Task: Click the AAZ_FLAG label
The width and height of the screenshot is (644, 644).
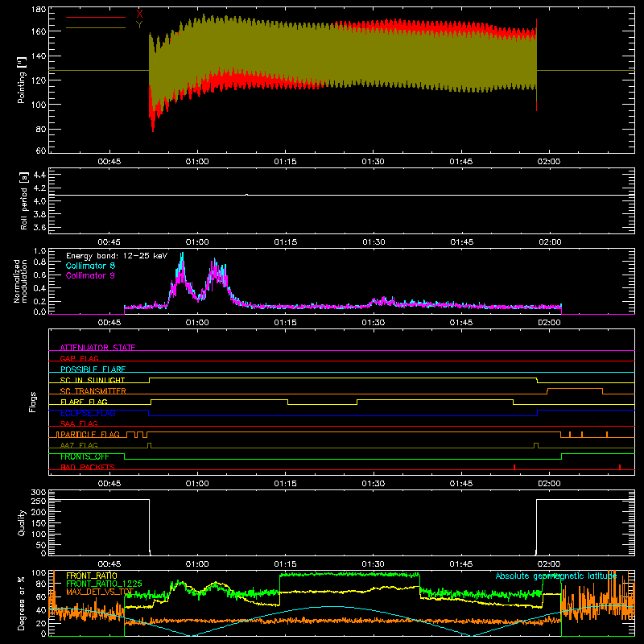Action: (79, 445)
